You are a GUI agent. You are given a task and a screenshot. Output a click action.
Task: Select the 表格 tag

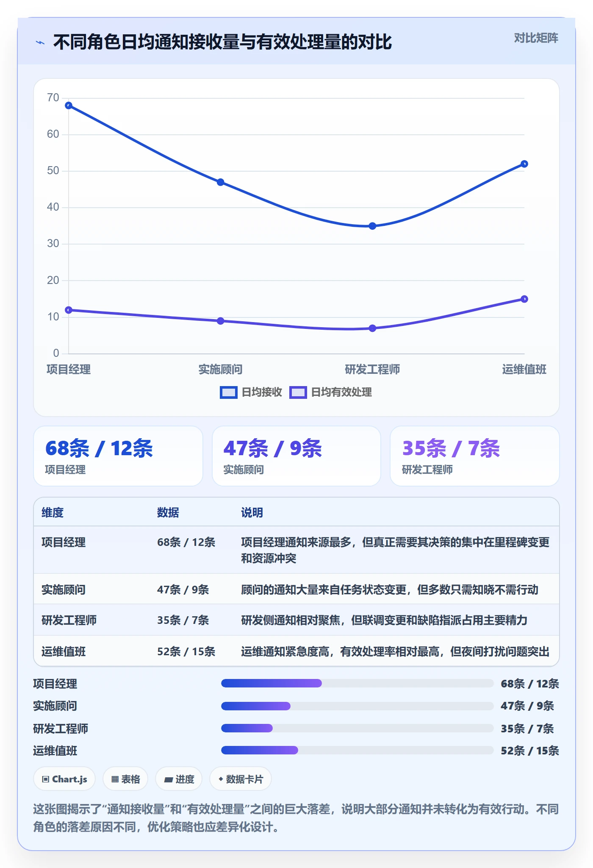pos(125,779)
